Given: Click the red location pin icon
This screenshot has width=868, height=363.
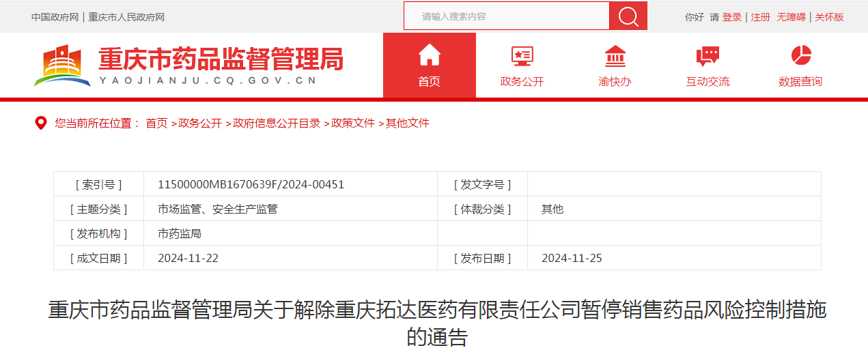Looking at the screenshot, I should tap(41, 124).
